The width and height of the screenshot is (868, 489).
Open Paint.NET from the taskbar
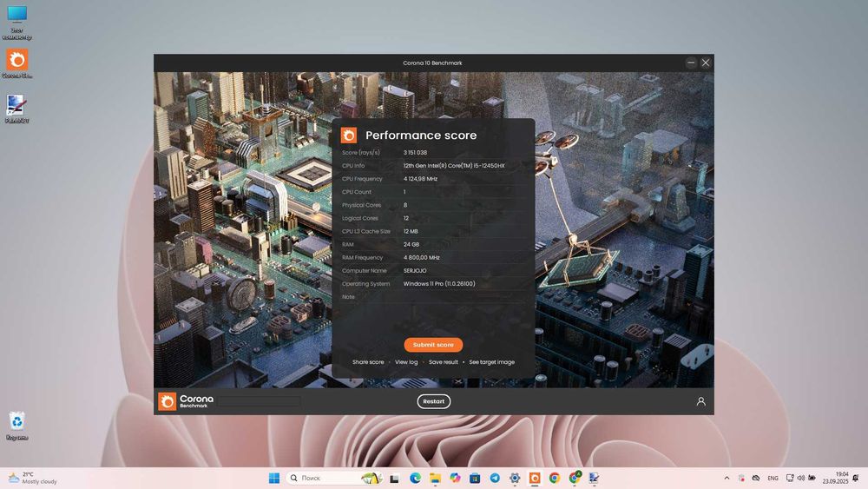click(x=594, y=478)
